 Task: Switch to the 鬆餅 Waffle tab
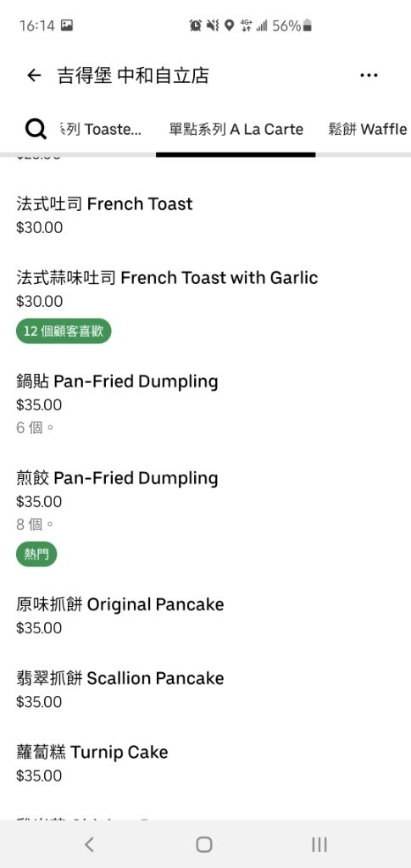(x=367, y=130)
